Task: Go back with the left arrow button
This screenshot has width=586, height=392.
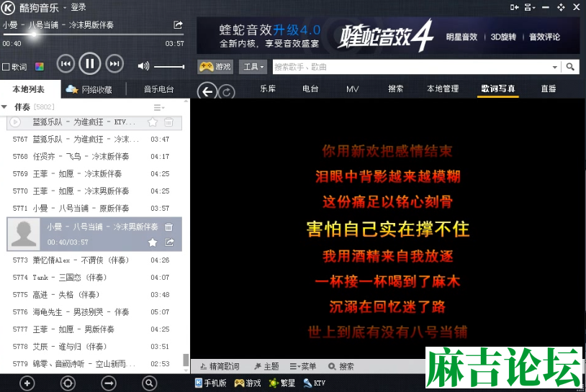Action: tap(207, 91)
